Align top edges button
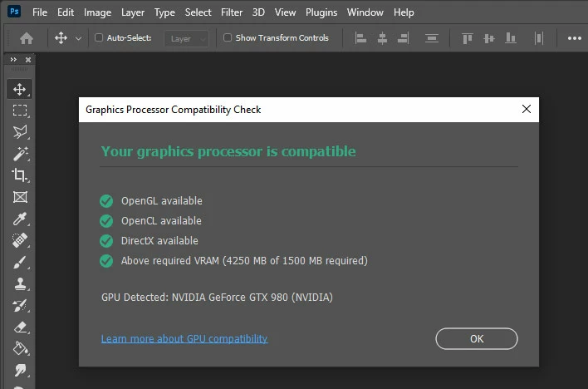The width and height of the screenshot is (588, 389). coord(468,38)
